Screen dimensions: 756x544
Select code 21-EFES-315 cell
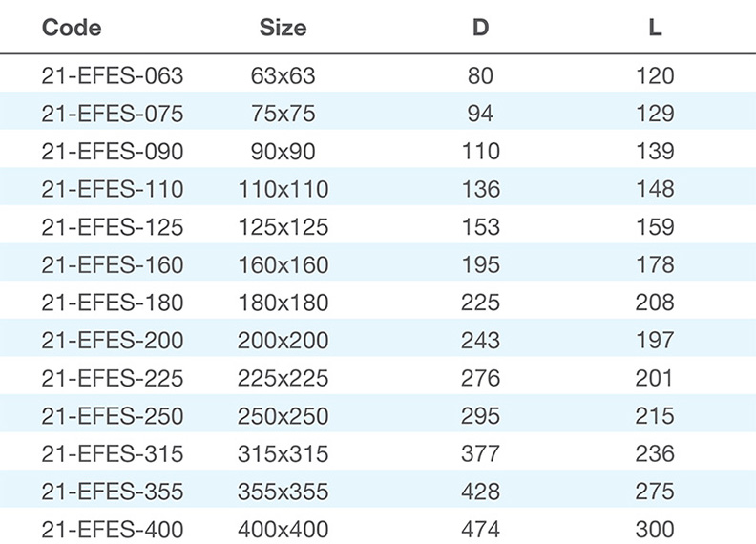[x=113, y=454]
